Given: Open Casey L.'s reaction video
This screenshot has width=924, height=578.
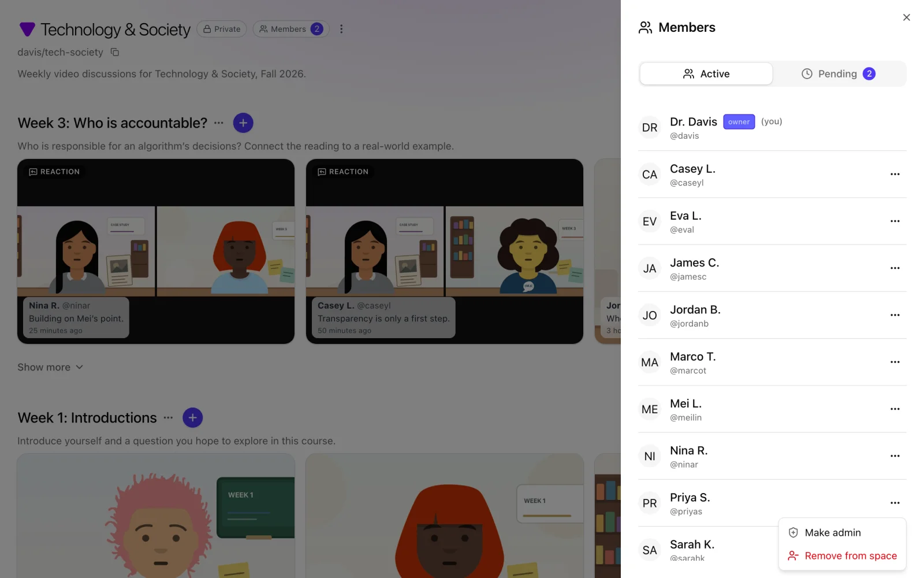Looking at the screenshot, I should point(445,251).
